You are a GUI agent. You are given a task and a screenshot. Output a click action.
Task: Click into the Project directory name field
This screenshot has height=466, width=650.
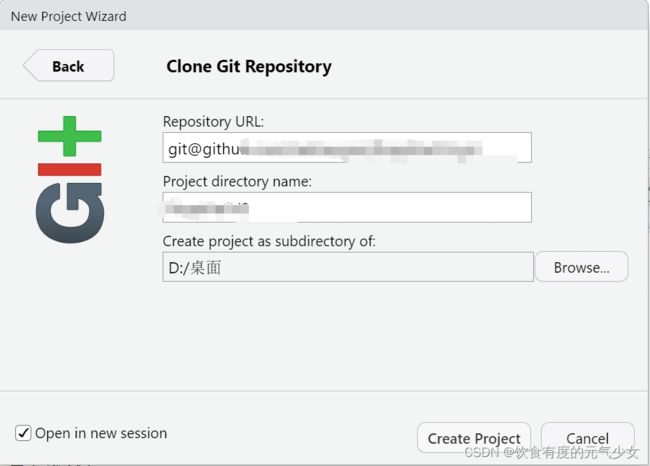coord(347,207)
